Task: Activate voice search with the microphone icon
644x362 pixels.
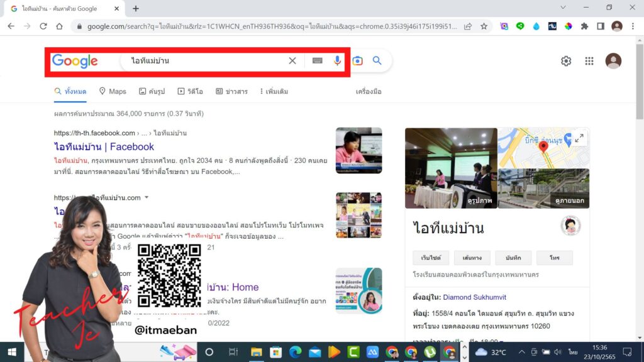Action: pyautogui.click(x=337, y=61)
